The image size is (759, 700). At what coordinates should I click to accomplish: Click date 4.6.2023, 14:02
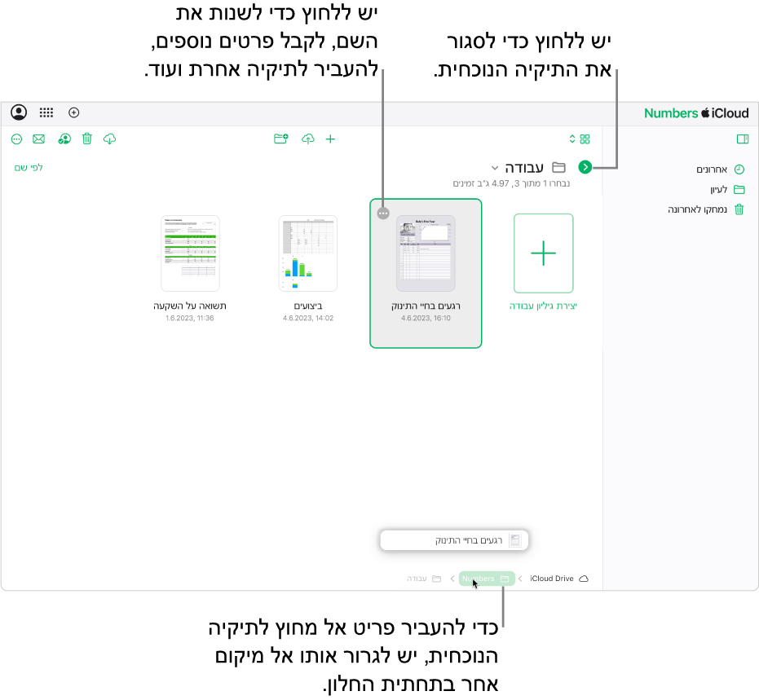coord(308,319)
